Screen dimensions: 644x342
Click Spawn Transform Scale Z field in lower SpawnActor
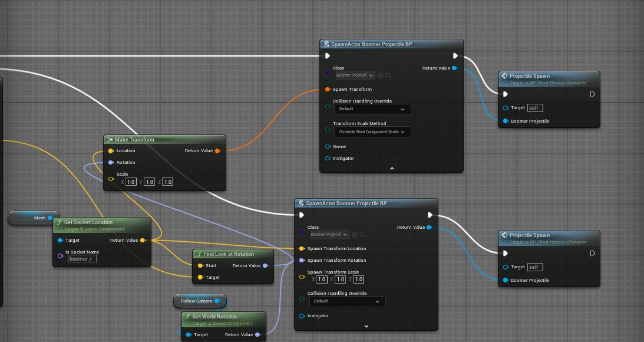(359, 279)
